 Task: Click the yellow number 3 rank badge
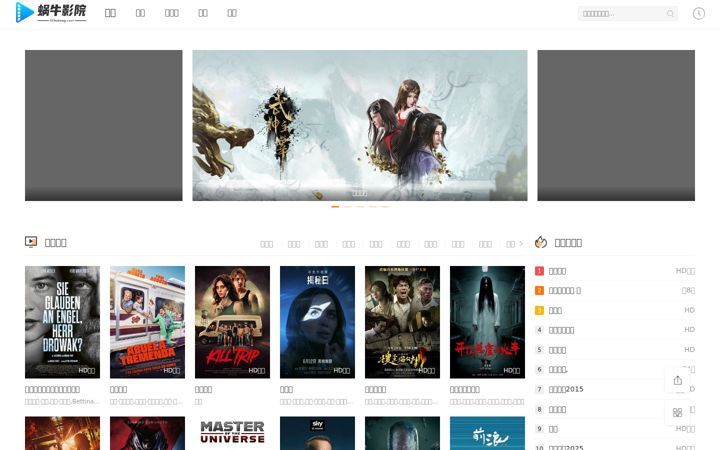click(539, 310)
